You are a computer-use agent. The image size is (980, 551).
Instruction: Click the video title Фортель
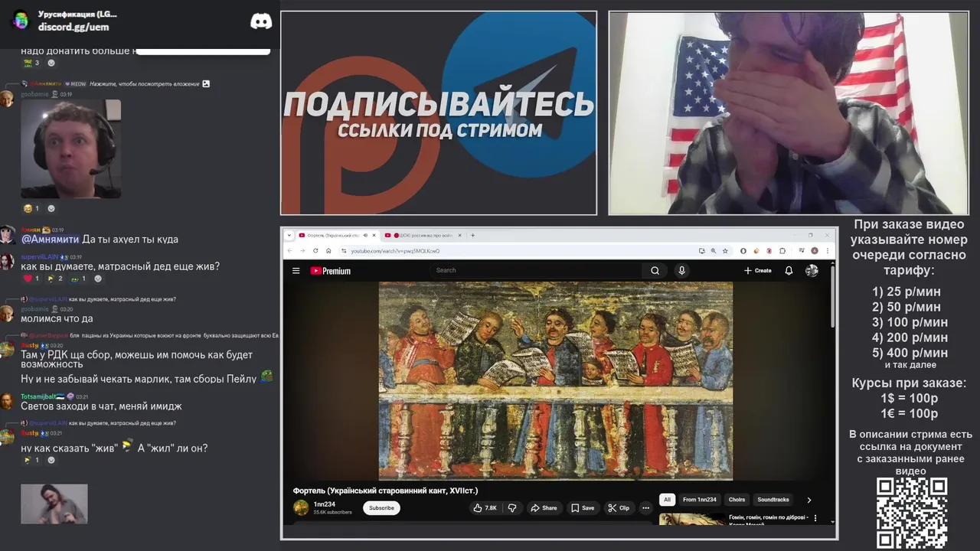pyautogui.click(x=385, y=491)
